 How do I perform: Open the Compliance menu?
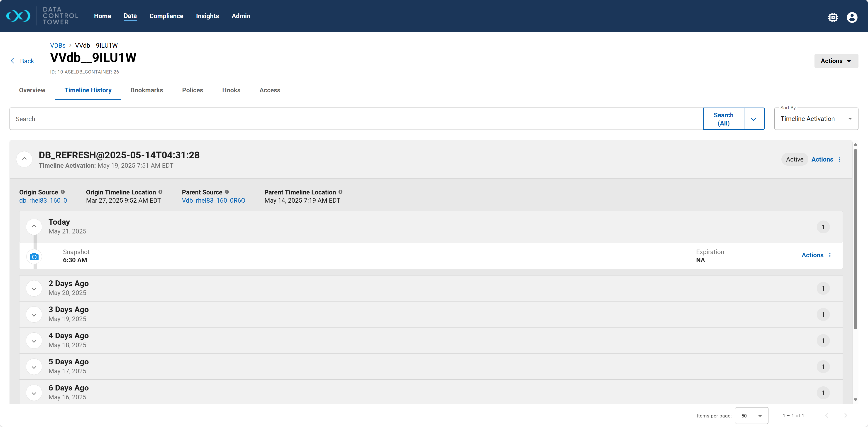coord(166,16)
